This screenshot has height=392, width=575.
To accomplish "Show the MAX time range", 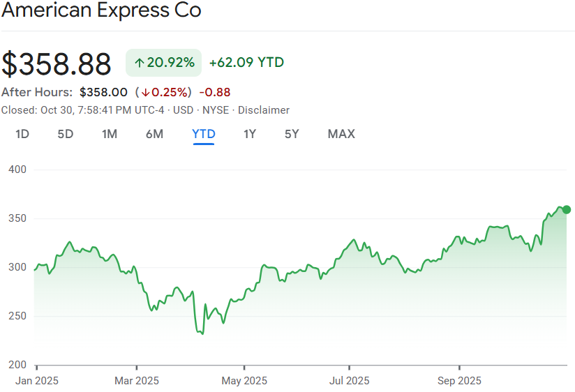I will pyautogui.click(x=341, y=134).
